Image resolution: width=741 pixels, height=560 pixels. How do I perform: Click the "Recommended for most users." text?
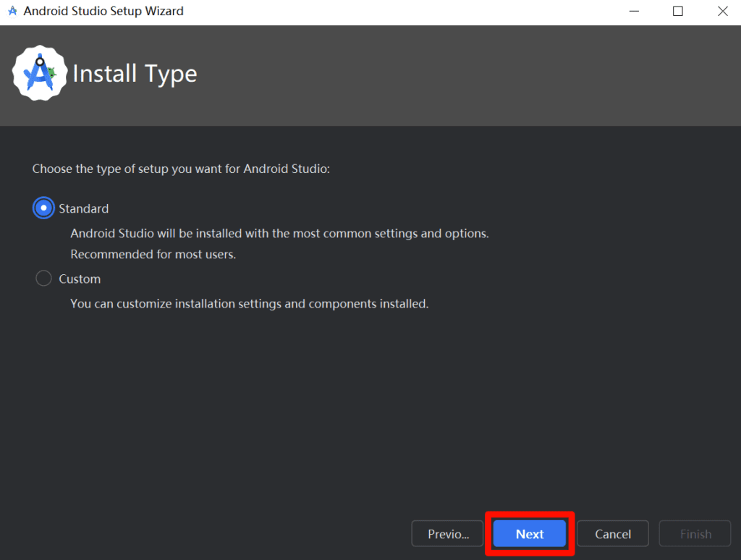(x=153, y=255)
